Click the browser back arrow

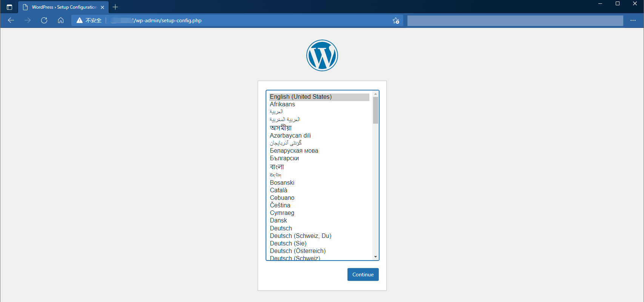[x=11, y=20]
